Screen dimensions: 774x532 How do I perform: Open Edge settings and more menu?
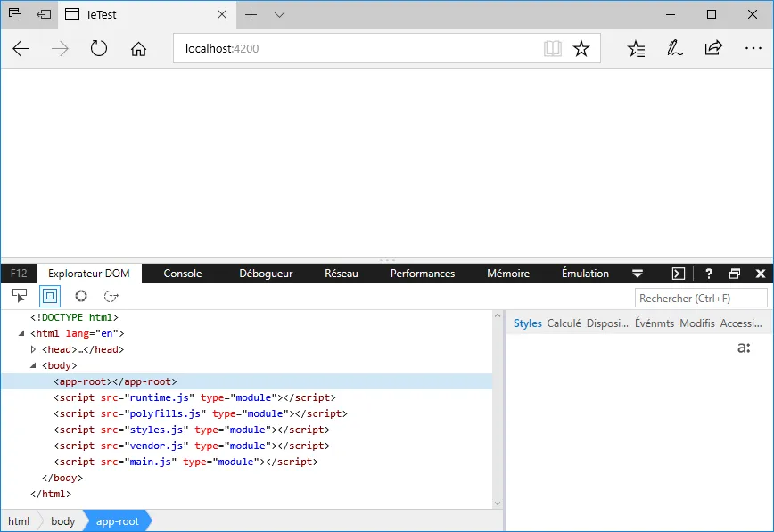753,48
